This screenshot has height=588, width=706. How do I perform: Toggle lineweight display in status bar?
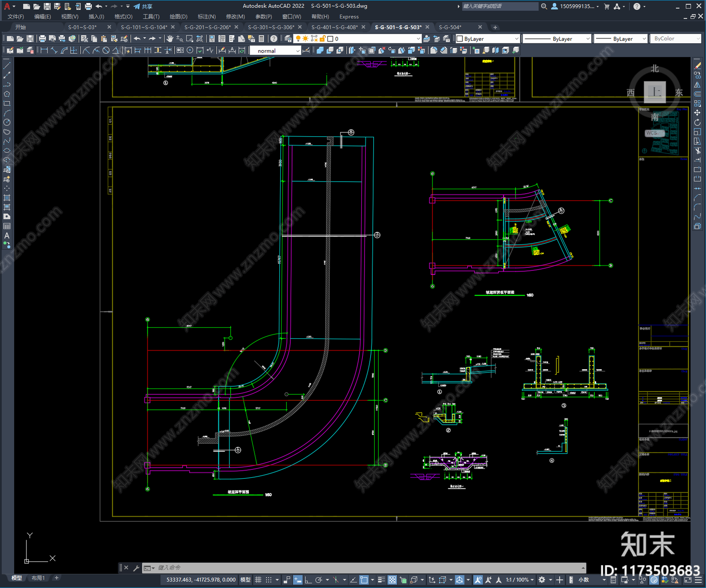coord(382,580)
